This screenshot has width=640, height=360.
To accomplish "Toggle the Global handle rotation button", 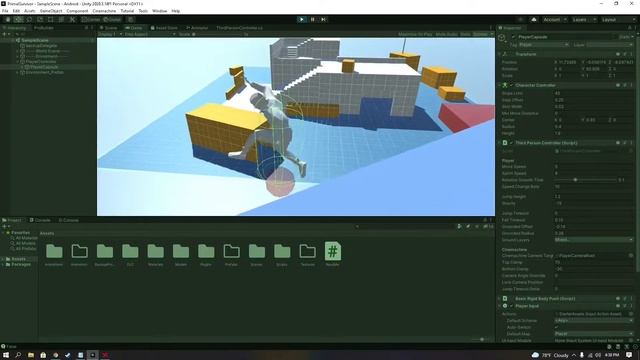I will point(112,19).
